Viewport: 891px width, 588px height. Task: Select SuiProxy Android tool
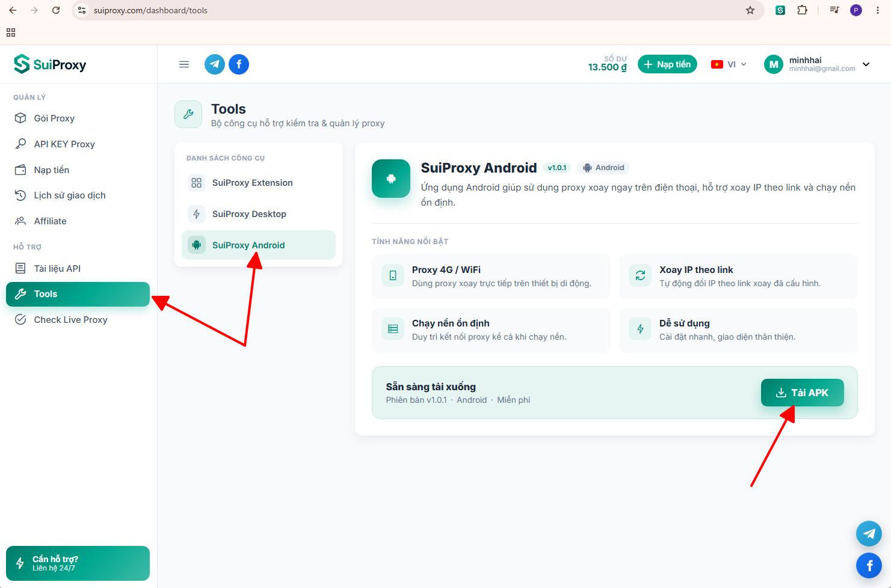coord(259,245)
